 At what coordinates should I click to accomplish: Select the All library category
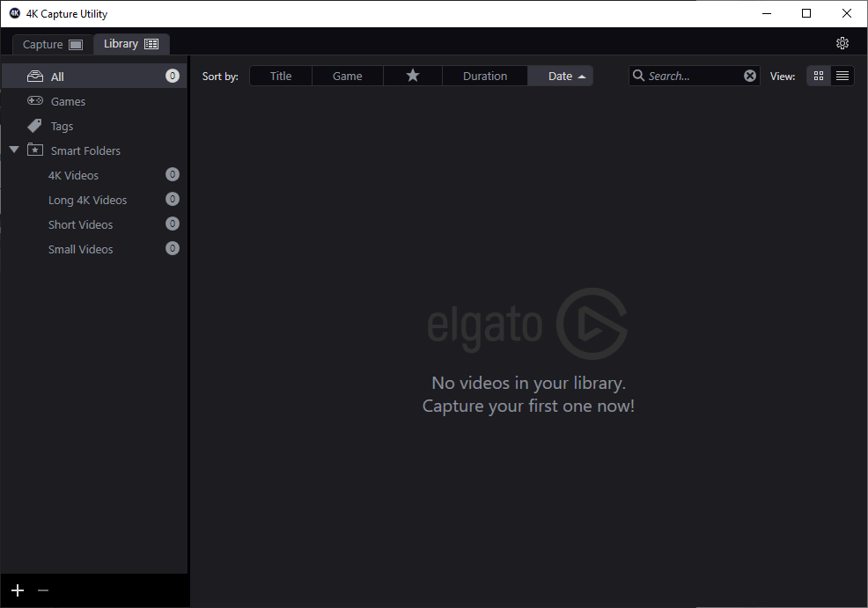(94, 77)
